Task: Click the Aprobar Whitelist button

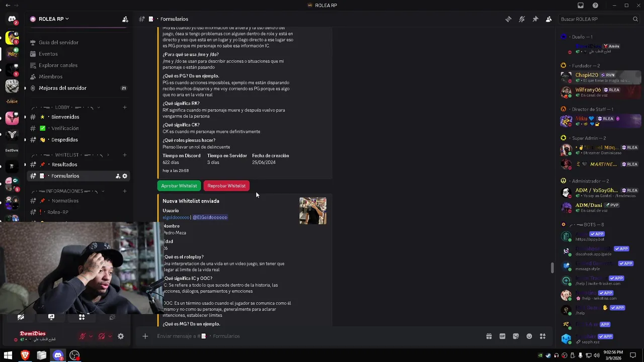Action: [179, 186]
